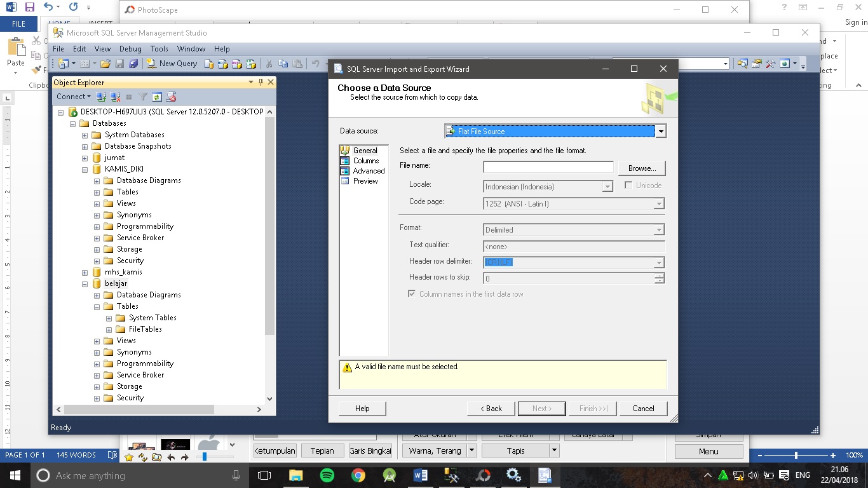Image resolution: width=868 pixels, height=488 pixels.
Task: Open the Connect dropdown in Object Explorer
Action: [73, 97]
